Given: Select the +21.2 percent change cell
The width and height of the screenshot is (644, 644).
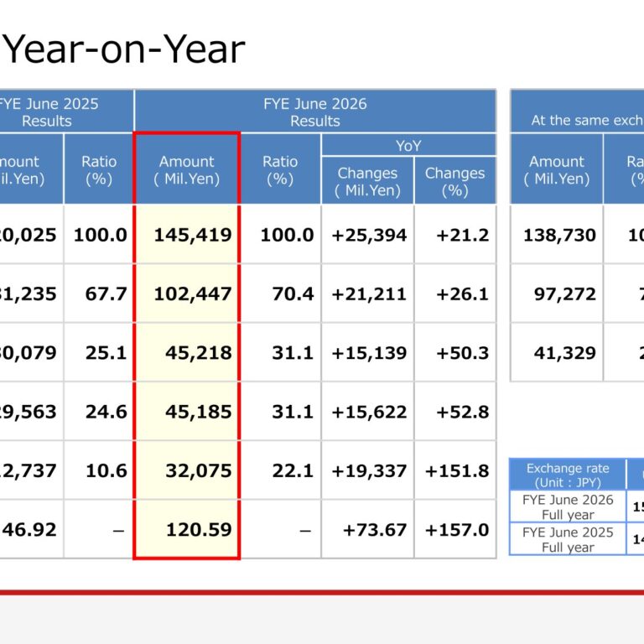Looking at the screenshot, I should pyautogui.click(x=455, y=234).
